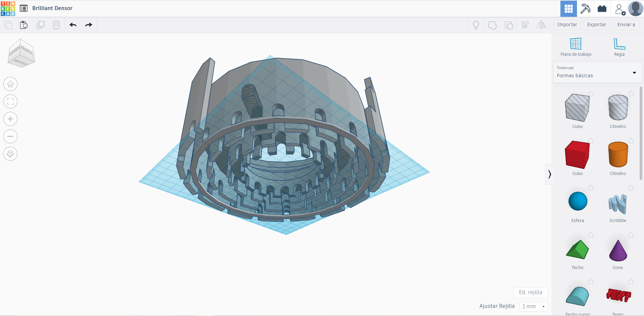The image size is (644, 316).
Task: Open the user profile avatar
Action: pyautogui.click(x=636, y=9)
